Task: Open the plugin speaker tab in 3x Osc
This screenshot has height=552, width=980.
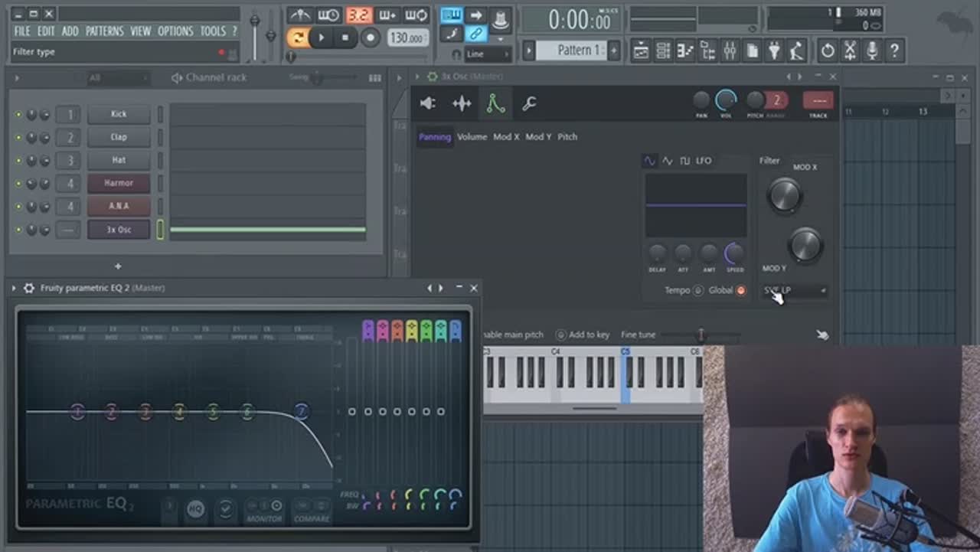Action: coord(428,104)
